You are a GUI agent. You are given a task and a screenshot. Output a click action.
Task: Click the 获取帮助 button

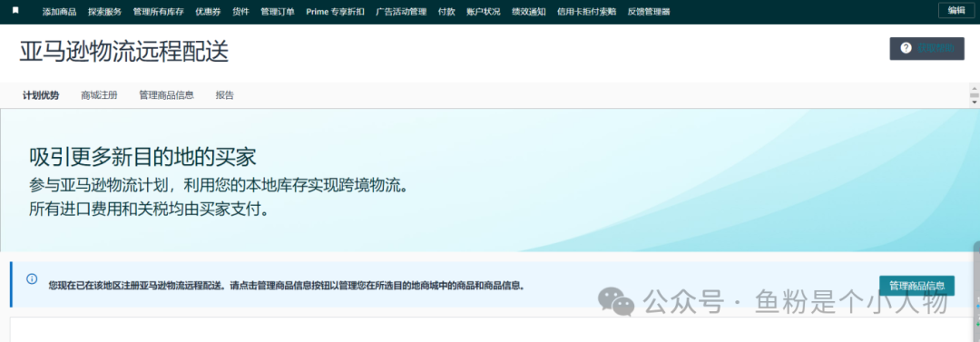[x=926, y=48]
